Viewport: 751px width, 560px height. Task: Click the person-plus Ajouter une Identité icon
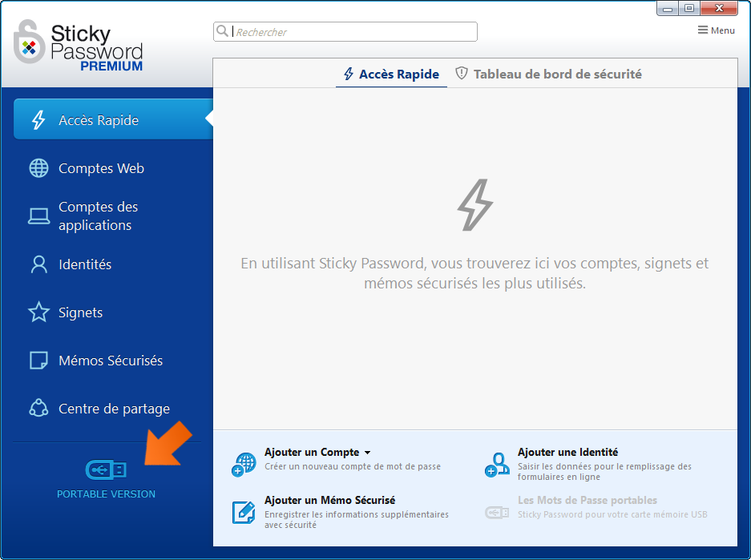[x=497, y=465]
